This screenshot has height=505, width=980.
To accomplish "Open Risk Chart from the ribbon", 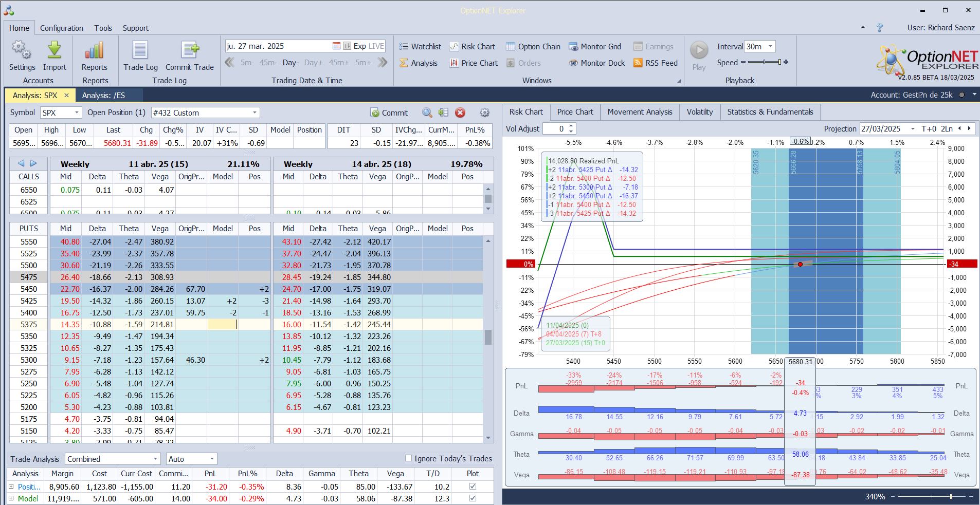I will pos(472,46).
